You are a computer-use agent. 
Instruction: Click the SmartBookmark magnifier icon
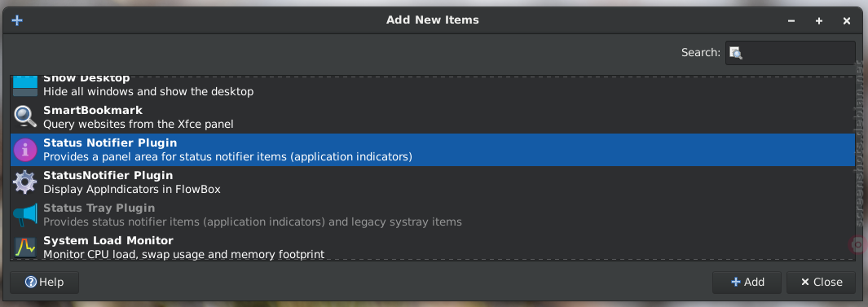25,116
